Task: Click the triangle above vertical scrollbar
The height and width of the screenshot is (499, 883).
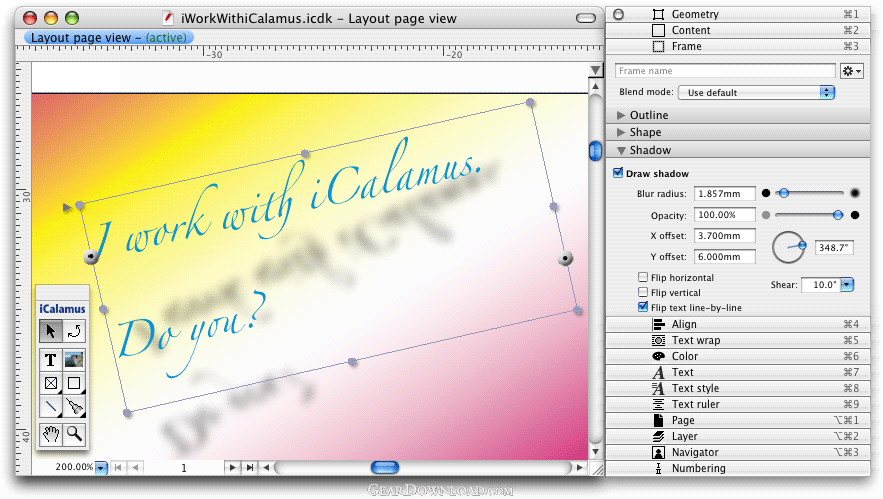Action: point(596,70)
